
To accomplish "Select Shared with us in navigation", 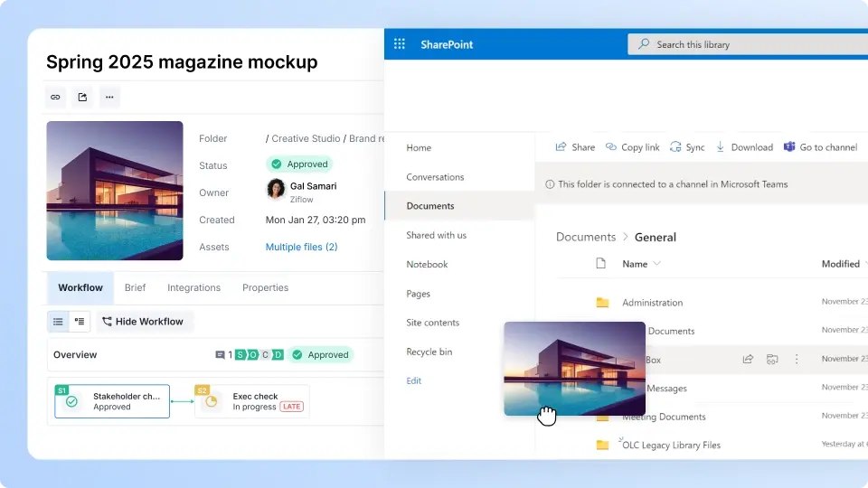I will [437, 235].
